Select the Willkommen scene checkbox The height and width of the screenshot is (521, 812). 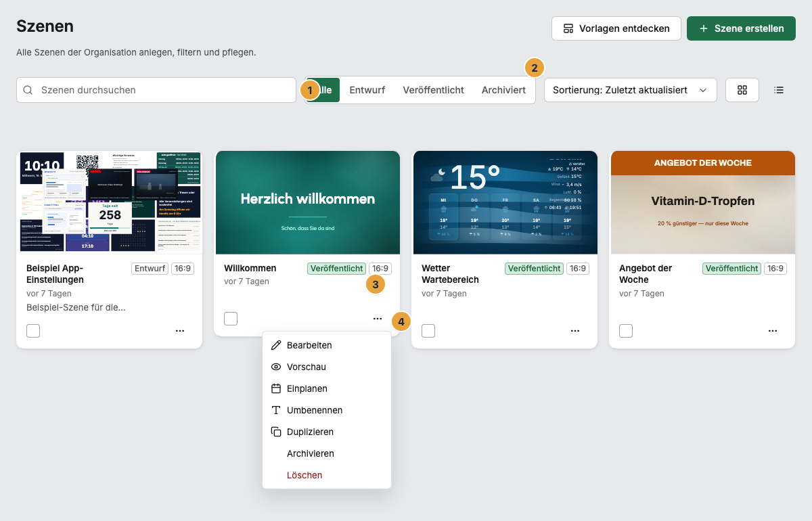tap(231, 319)
